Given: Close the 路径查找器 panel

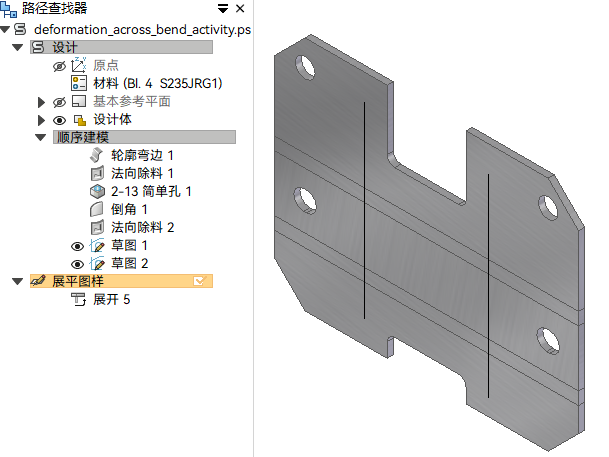Looking at the screenshot, I should pos(240,9).
